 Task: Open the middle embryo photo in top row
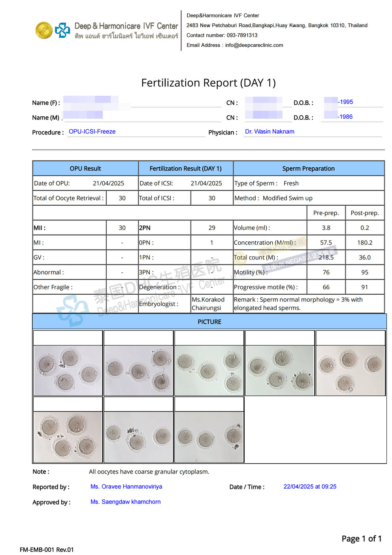(209, 370)
